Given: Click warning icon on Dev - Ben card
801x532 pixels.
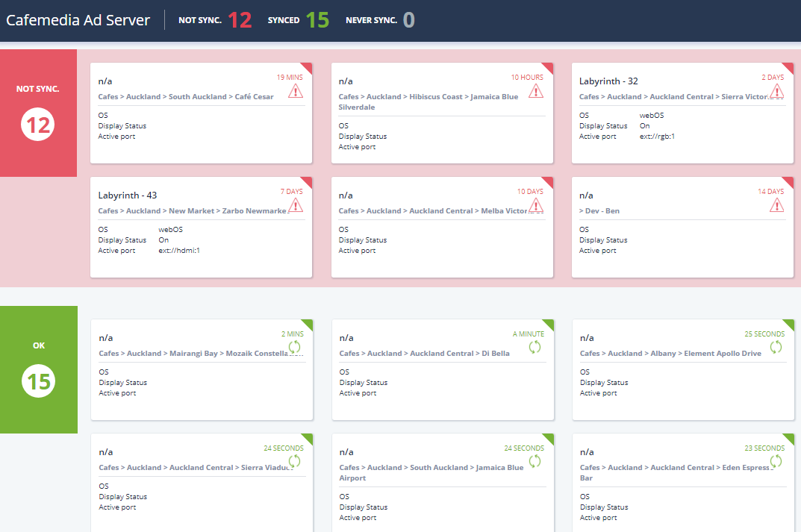Looking at the screenshot, I should click(x=776, y=205).
